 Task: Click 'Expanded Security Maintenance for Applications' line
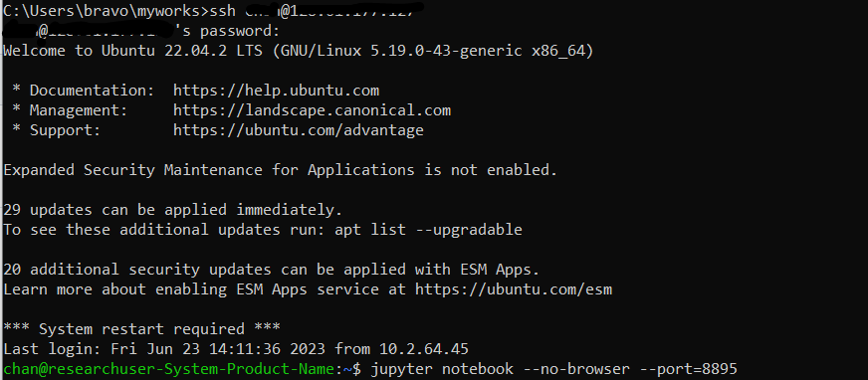pos(280,170)
